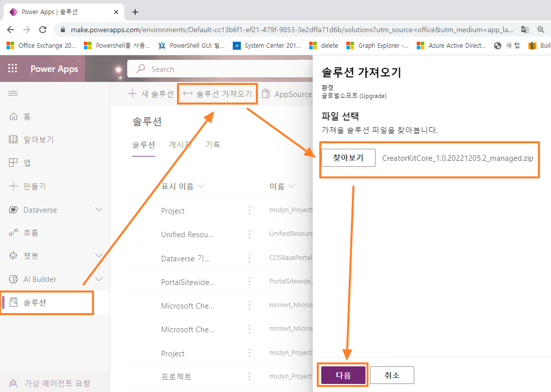Screen dimensions: 551x392
Task: Click 가상 에이전트 요청 at bottom of sidebar
Action: coord(50,383)
